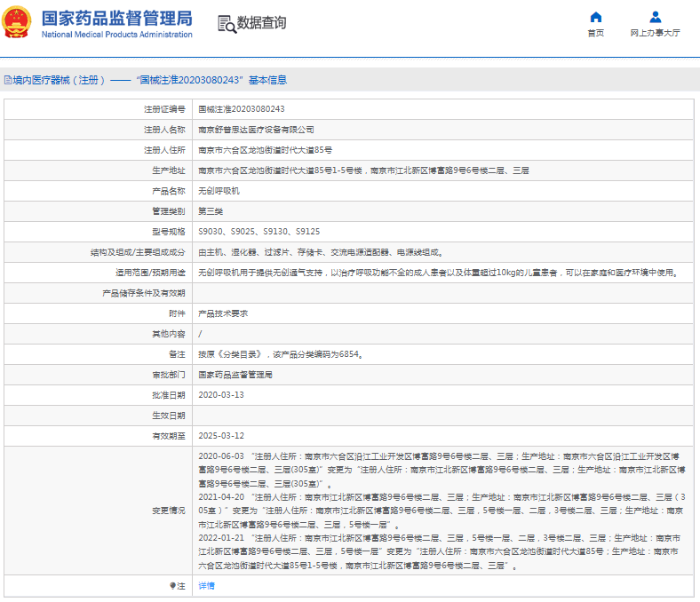Click the lightbulb icon beside 注
Image resolution: width=700 pixels, height=602 pixels.
coord(172,586)
